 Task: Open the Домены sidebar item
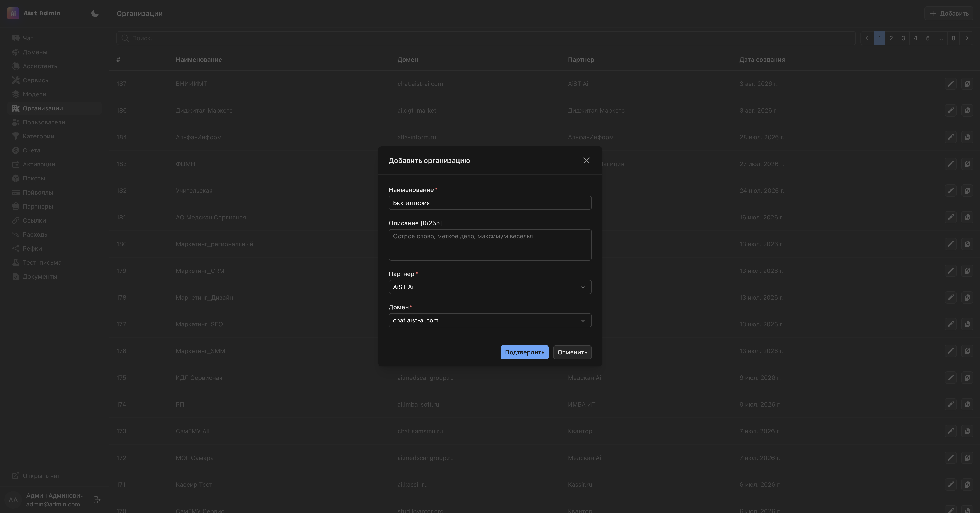click(x=54, y=52)
